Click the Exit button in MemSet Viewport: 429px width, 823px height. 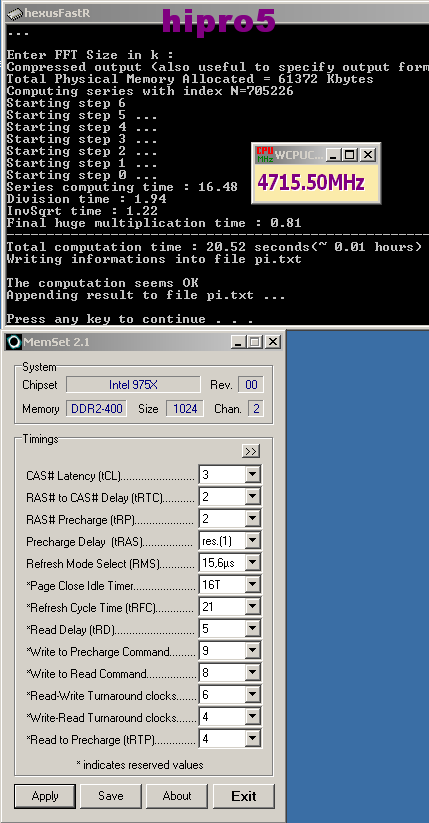[244, 796]
